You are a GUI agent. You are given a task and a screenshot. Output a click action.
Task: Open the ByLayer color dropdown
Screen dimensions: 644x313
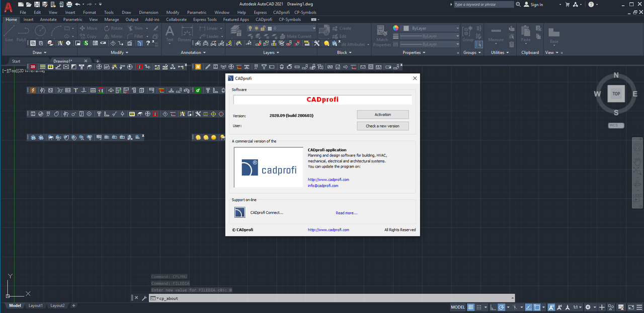pos(432,28)
